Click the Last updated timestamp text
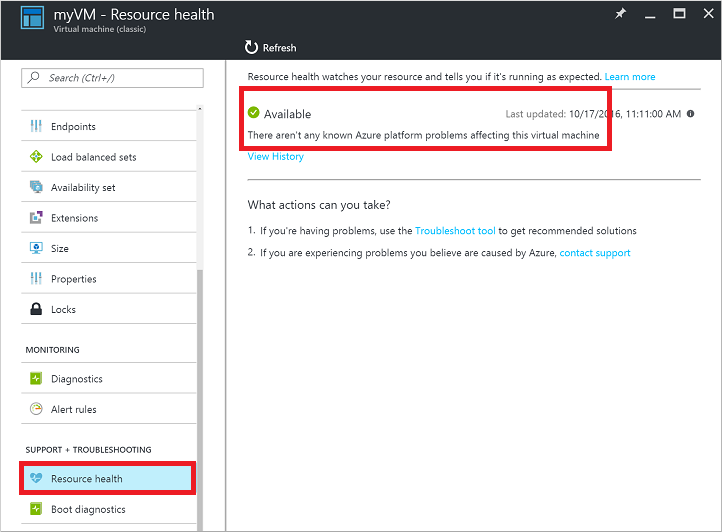 [x=593, y=114]
